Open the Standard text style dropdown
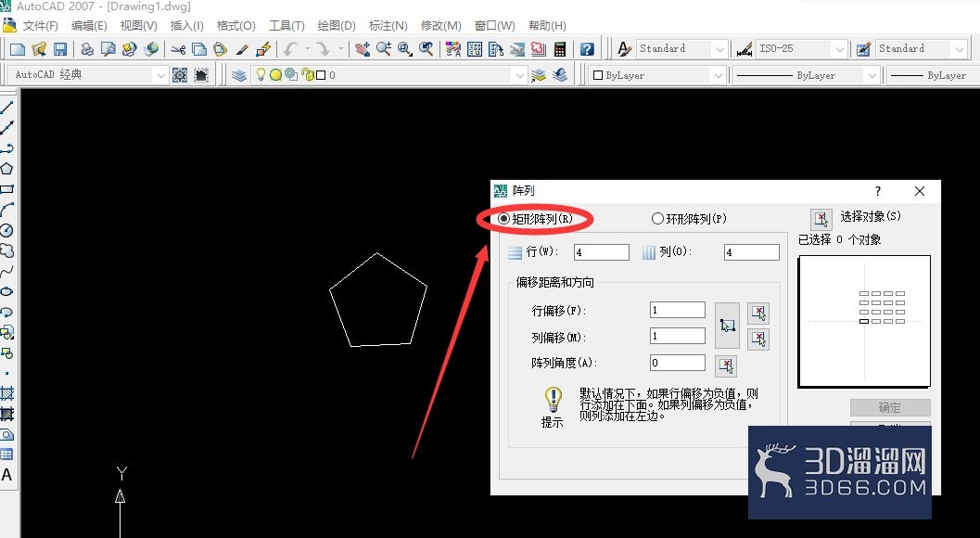The height and width of the screenshot is (538, 980). coord(720,49)
